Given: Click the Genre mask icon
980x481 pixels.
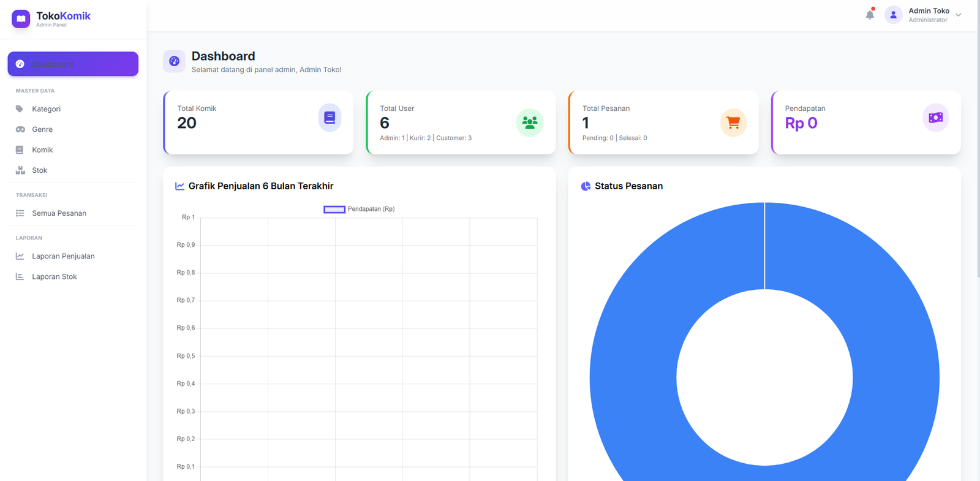Looking at the screenshot, I should click(20, 129).
